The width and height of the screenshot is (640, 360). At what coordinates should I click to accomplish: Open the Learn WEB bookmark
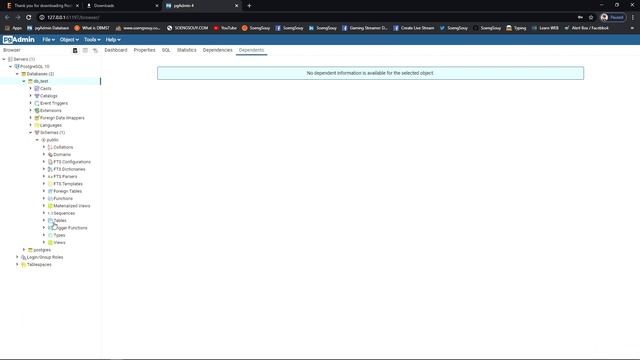(545, 28)
